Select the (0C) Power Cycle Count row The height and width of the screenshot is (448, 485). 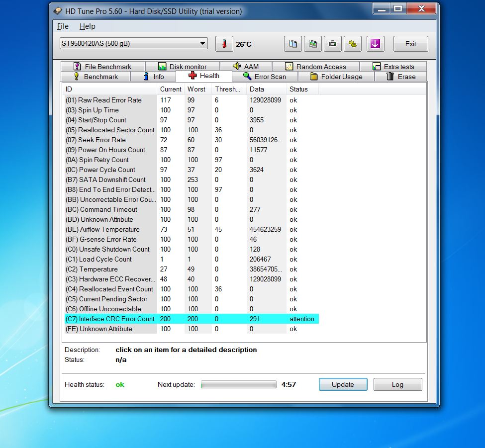click(x=192, y=170)
